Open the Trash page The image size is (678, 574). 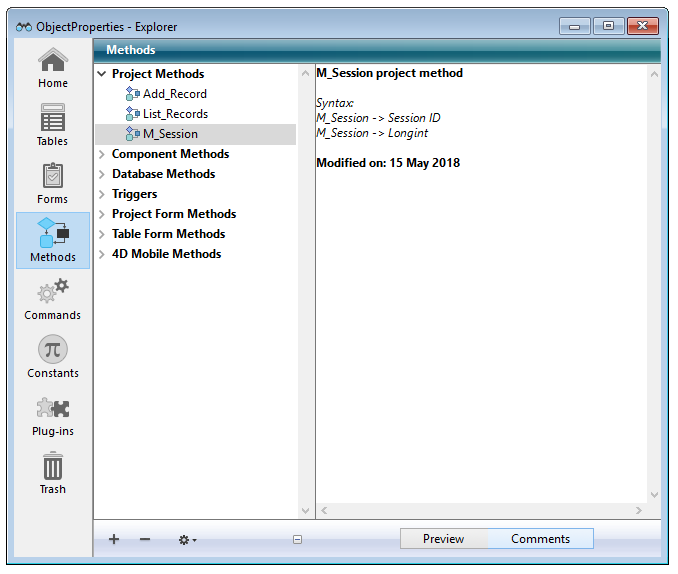coord(53,473)
